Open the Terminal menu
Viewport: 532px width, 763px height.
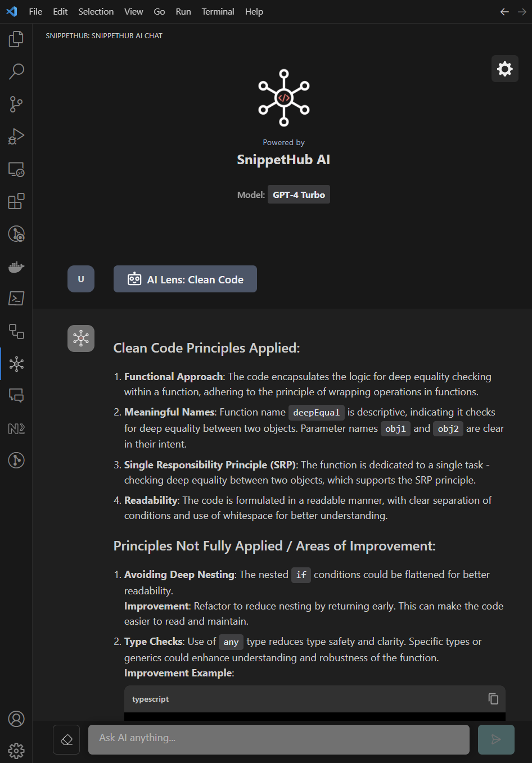coord(218,11)
